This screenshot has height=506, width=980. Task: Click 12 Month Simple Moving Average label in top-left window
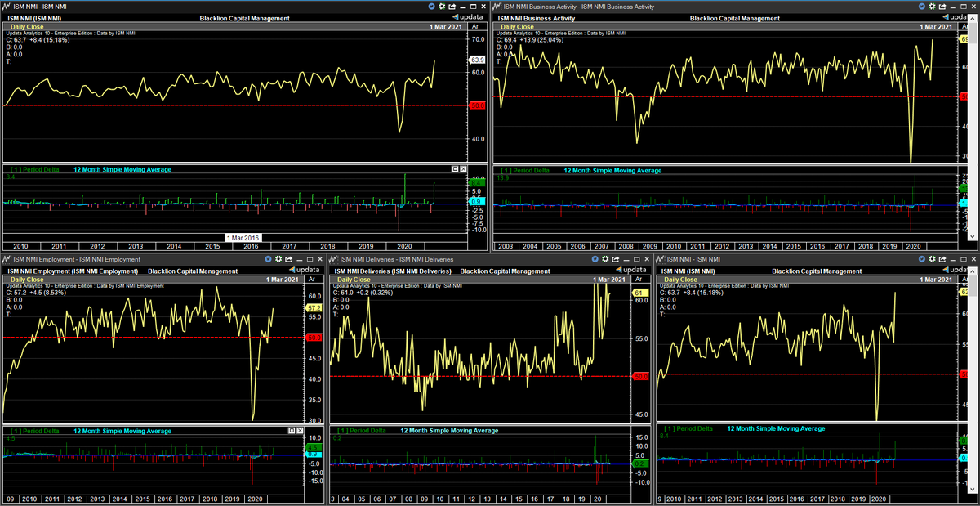coord(122,169)
